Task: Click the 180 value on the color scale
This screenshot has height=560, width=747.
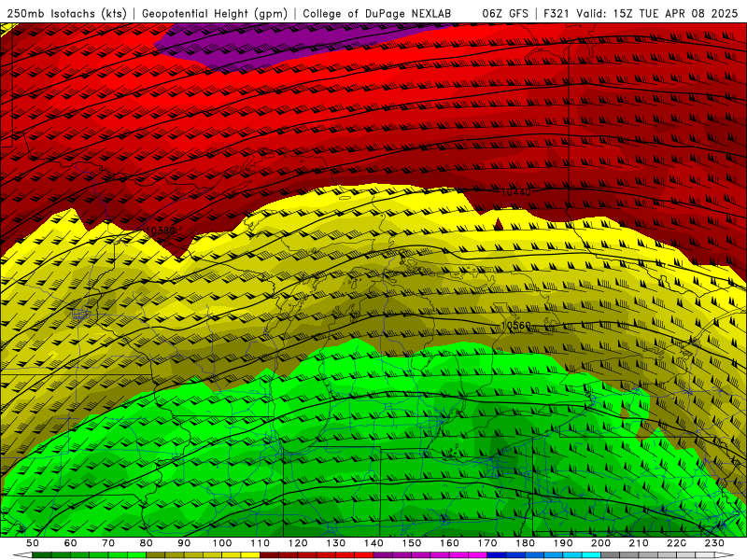Action: 525,543
